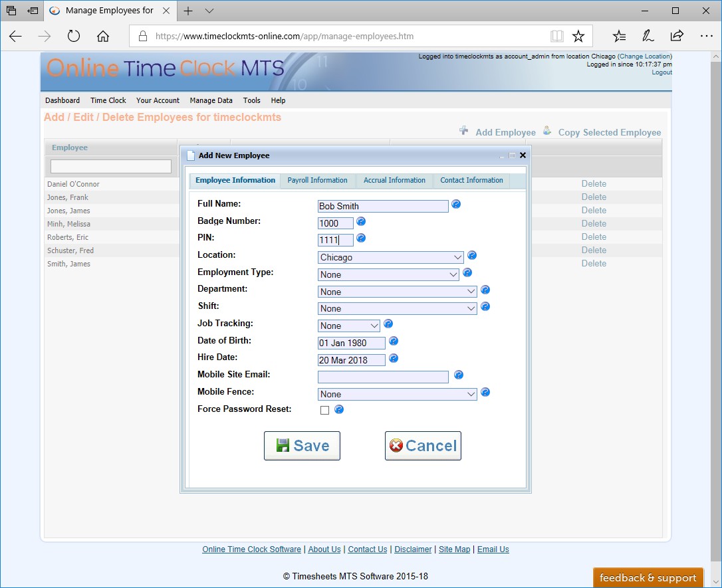Screen dimensions: 722x588
Task: Open reading view icon in address bar
Action: click(x=556, y=36)
